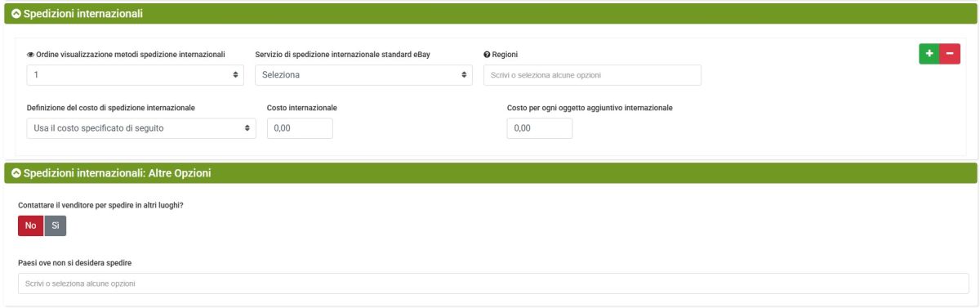This screenshot has height=308, width=980.
Task: Click the Servizio di spedizione internazionale standard label
Action: (342, 55)
